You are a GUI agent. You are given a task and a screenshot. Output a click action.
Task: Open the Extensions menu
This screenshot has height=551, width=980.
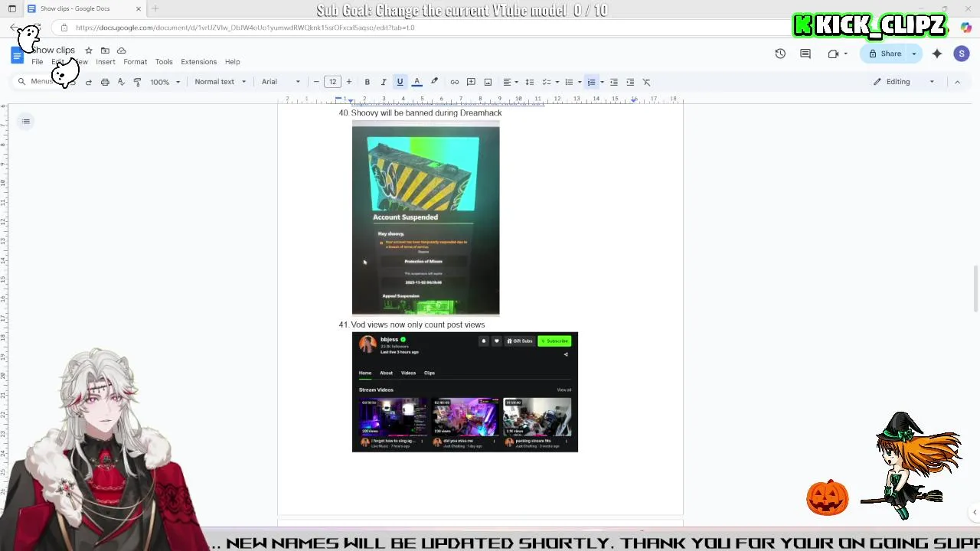(x=198, y=62)
